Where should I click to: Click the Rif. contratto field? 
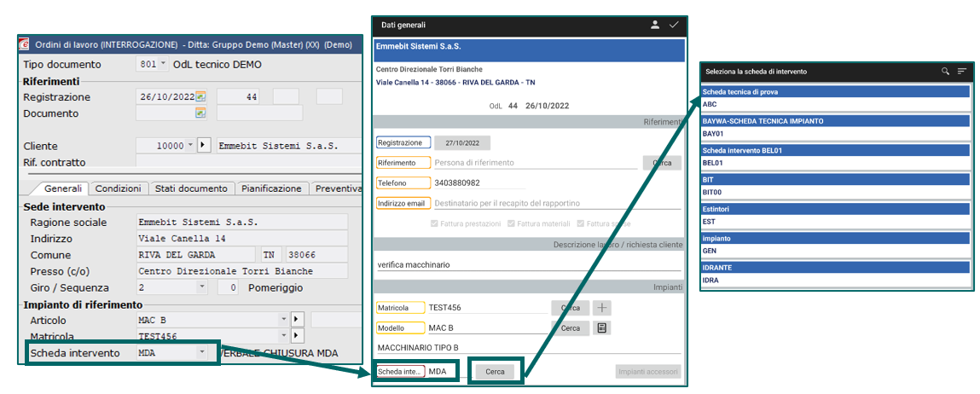click(x=248, y=162)
